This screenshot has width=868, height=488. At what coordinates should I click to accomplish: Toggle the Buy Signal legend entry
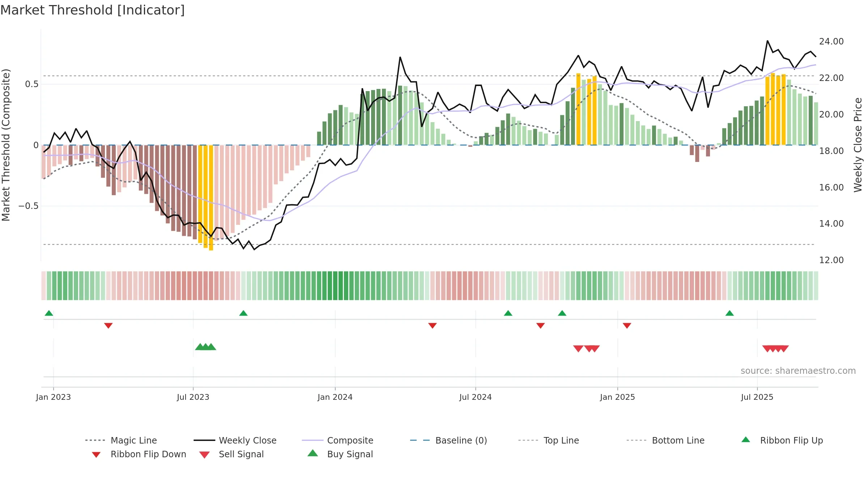click(340, 454)
